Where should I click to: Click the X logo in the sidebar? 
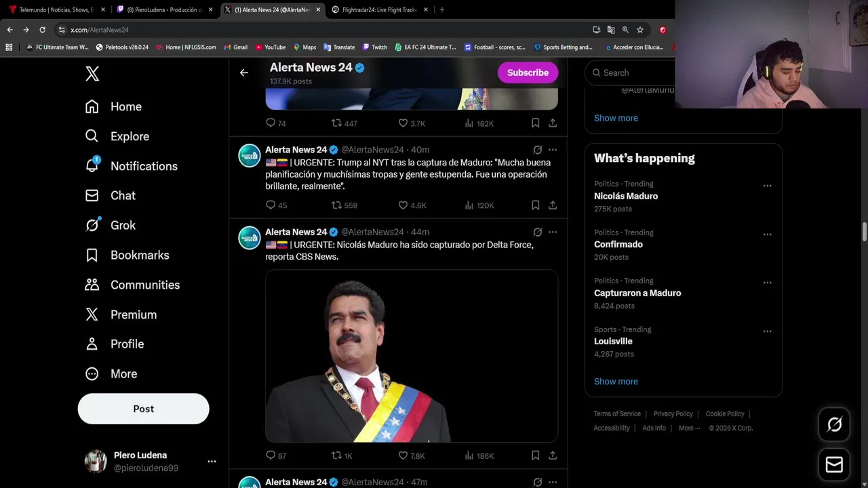pos(92,74)
